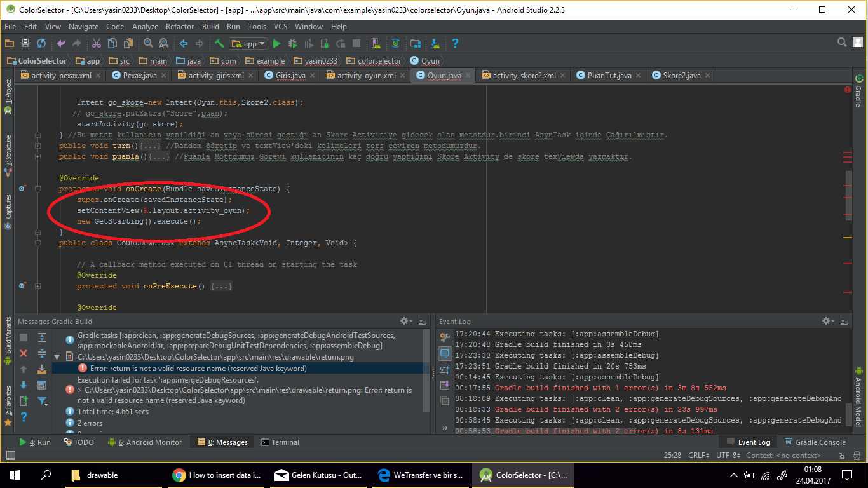
Task: Hide the Event Log panel with its download-arrow icon
Action: click(x=844, y=322)
